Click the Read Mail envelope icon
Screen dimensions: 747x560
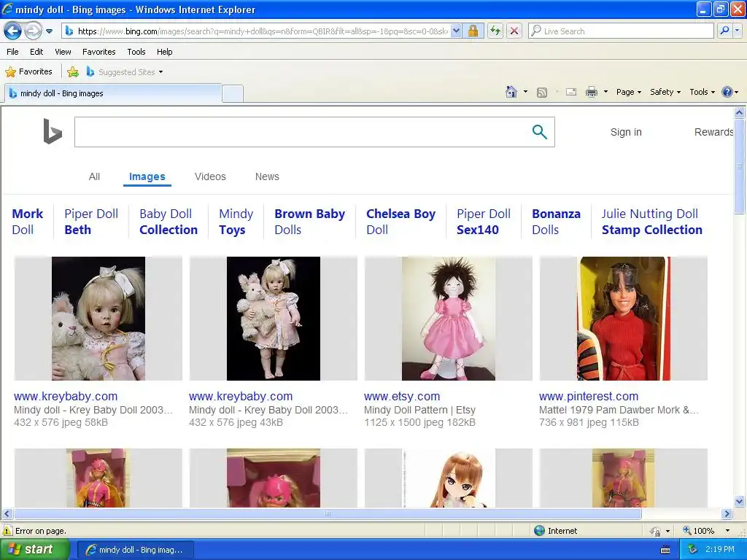pyautogui.click(x=571, y=92)
